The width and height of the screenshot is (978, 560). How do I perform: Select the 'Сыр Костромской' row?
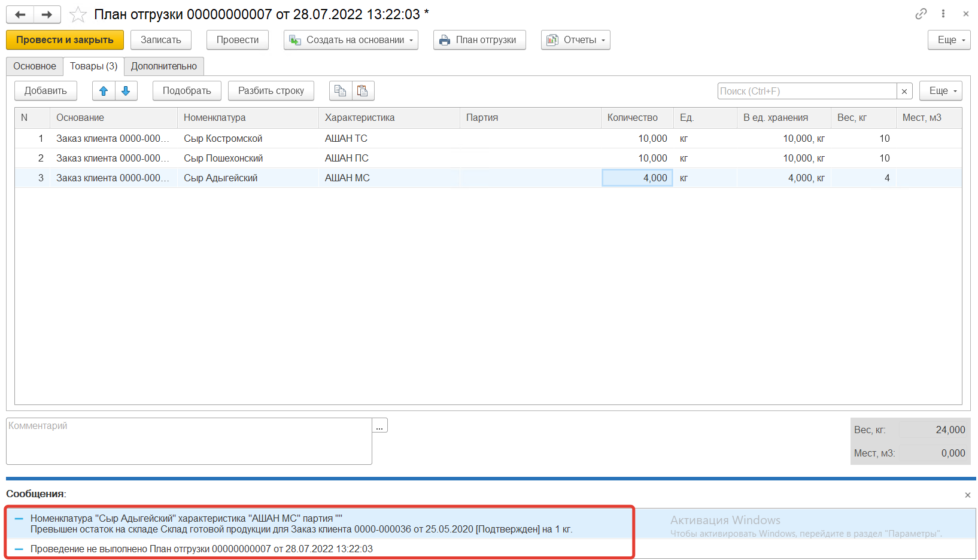coord(223,139)
